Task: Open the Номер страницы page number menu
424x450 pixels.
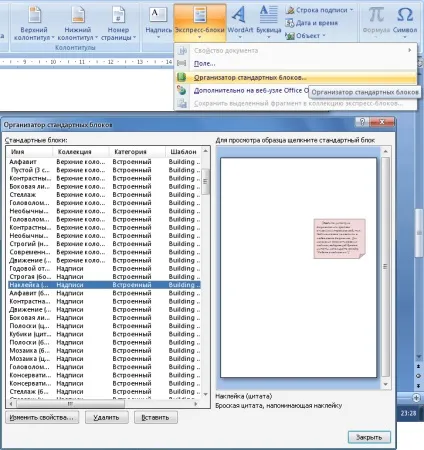Action: tap(118, 23)
